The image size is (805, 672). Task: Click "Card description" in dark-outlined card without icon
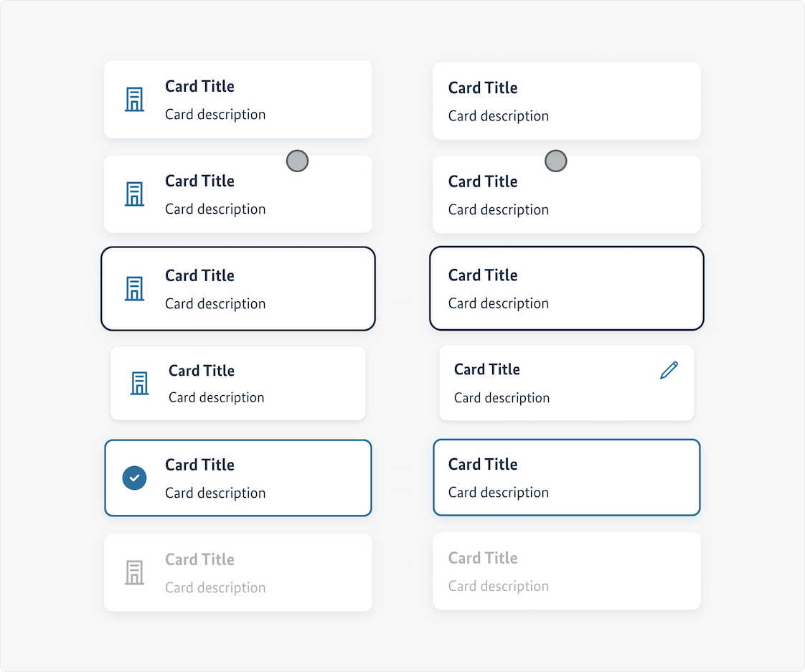[499, 303]
